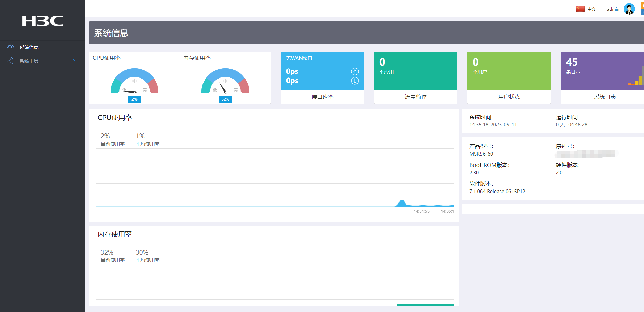Image resolution: width=644 pixels, height=312 pixels.
Task: Open the 流量监控 panel link
Action: point(416,97)
